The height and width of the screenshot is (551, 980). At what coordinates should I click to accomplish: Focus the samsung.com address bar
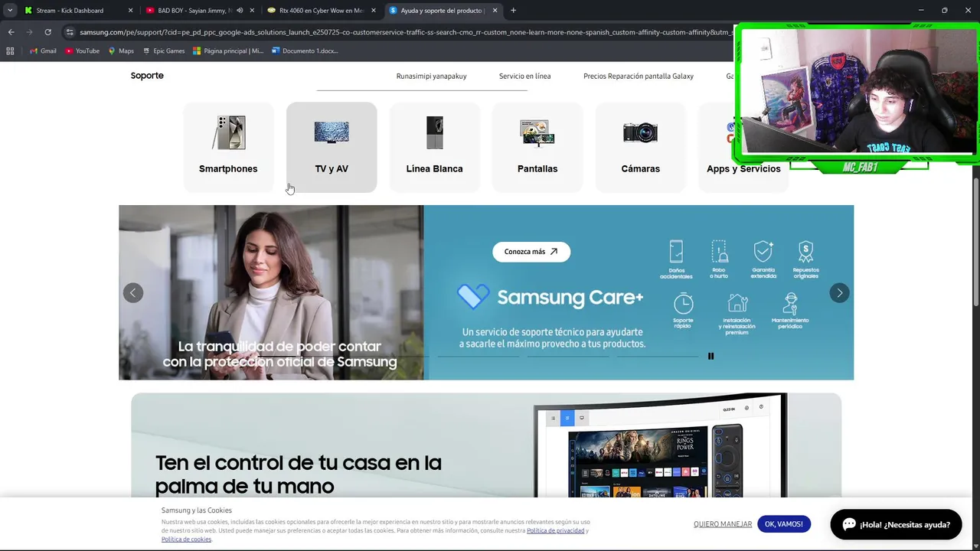pyautogui.click(x=404, y=32)
